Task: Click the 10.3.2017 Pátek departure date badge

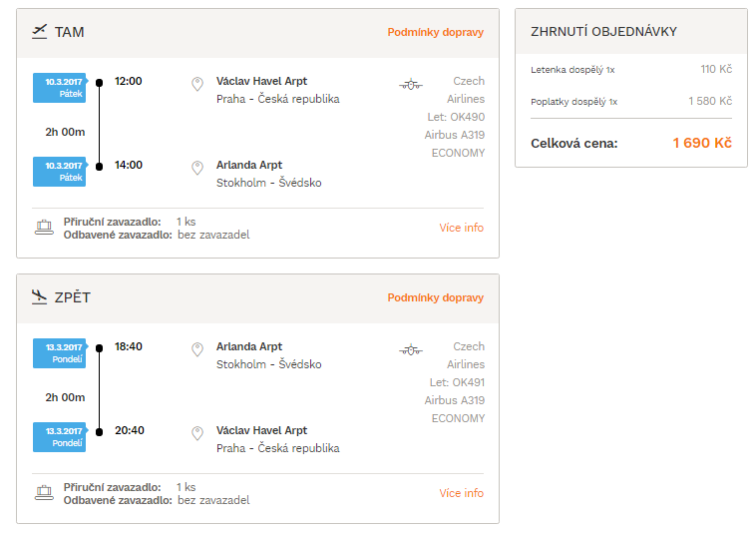Action: (60, 88)
